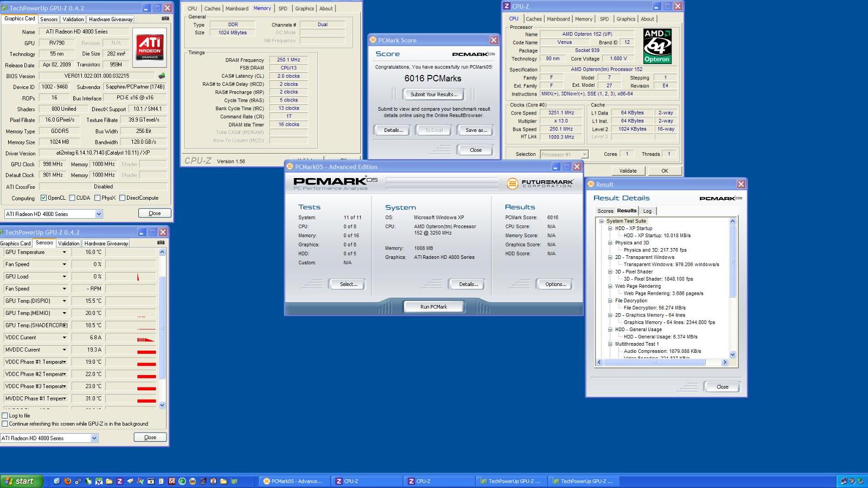Click Result tree horizontal scrollbar right arrow

tap(725, 362)
